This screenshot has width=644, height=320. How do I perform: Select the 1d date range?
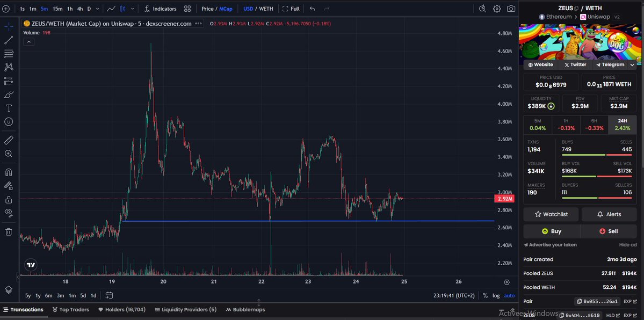pos(93,295)
